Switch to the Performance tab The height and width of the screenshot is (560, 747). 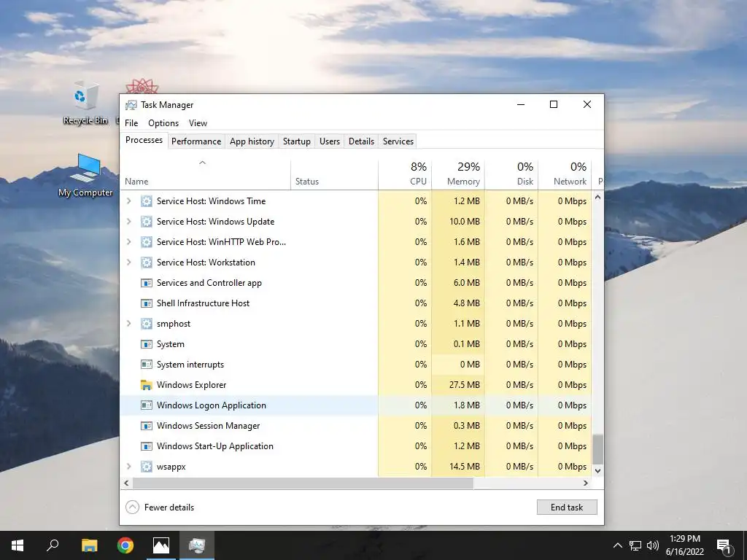(x=196, y=141)
